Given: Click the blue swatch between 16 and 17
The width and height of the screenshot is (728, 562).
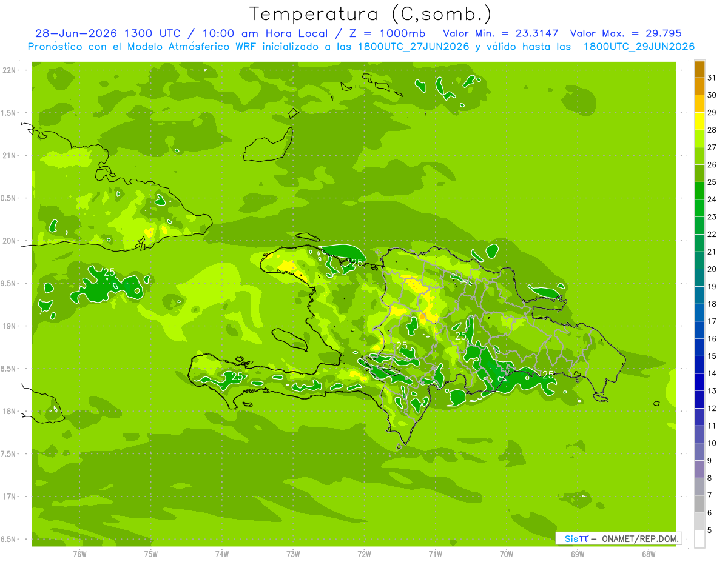Looking at the screenshot, I should tap(699, 330).
